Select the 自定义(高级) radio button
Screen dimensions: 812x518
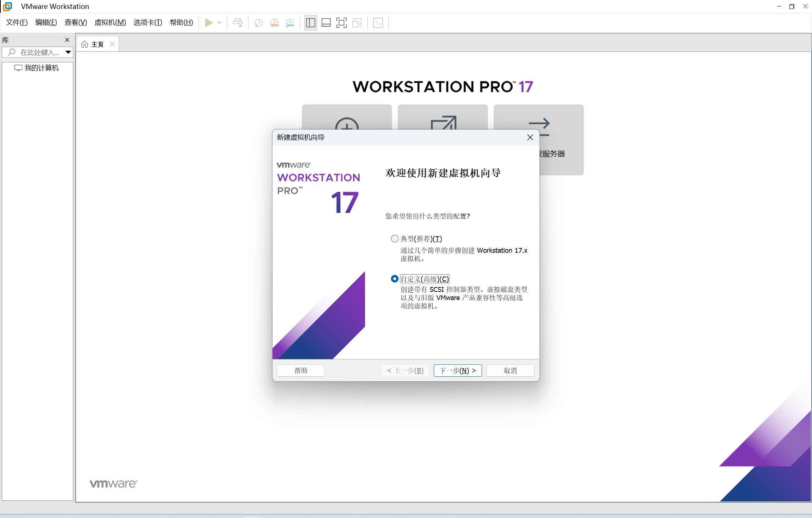[x=394, y=279]
